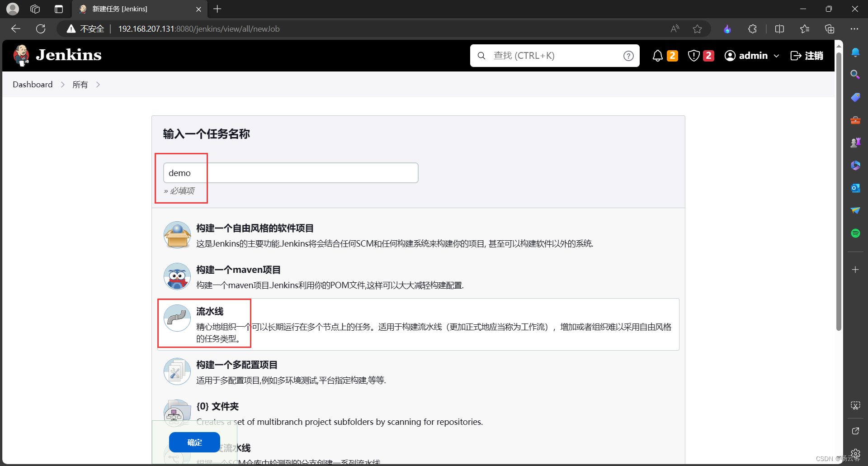Open the security warnings shield icon

click(x=694, y=56)
